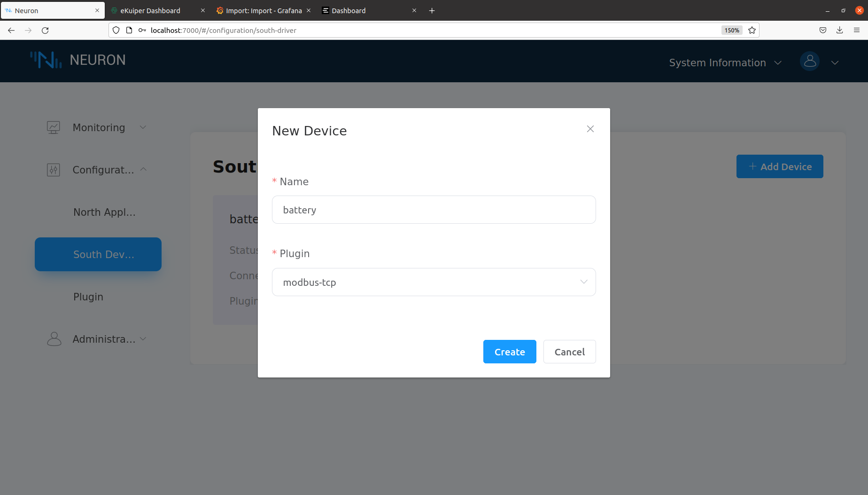The height and width of the screenshot is (495, 868).
Task: Open the browser hamburger menu
Action: (857, 30)
